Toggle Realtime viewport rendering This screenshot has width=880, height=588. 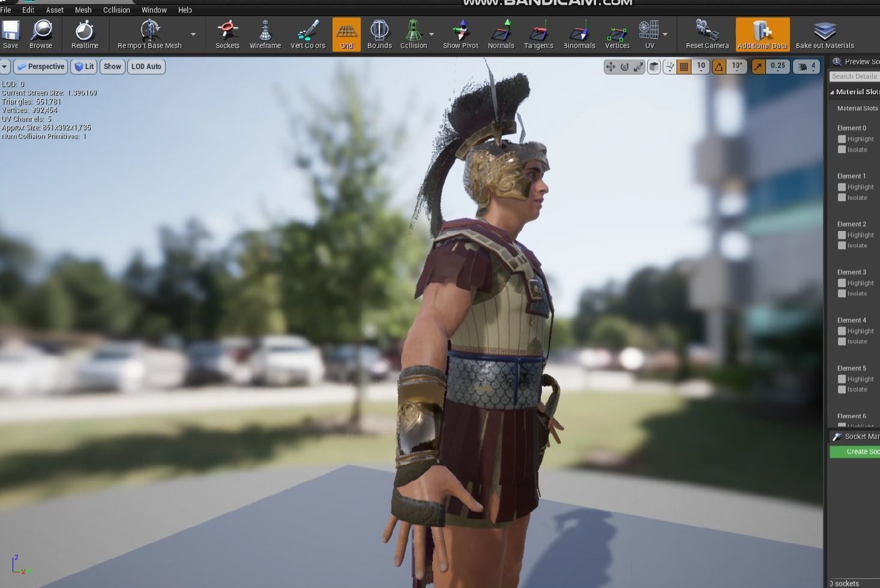point(84,33)
